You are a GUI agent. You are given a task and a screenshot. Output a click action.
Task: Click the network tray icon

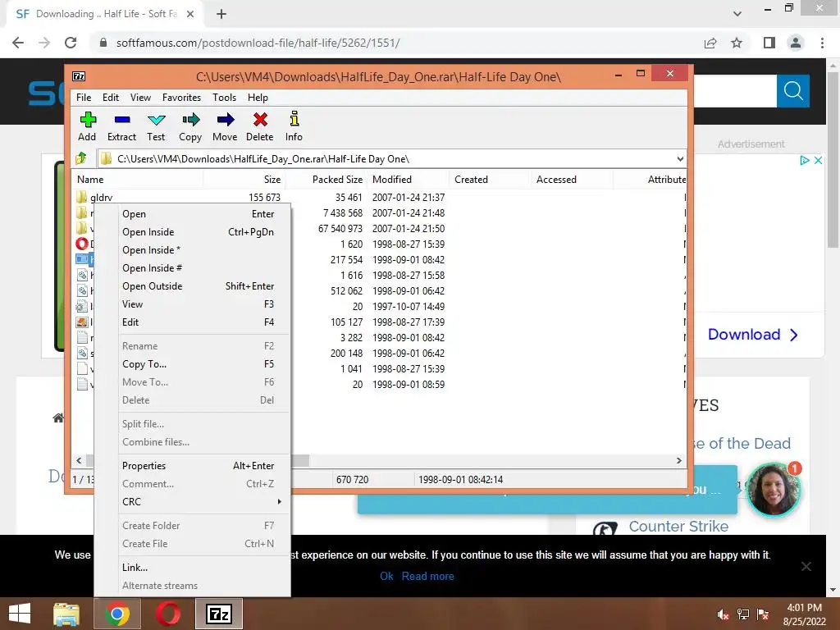point(743,614)
